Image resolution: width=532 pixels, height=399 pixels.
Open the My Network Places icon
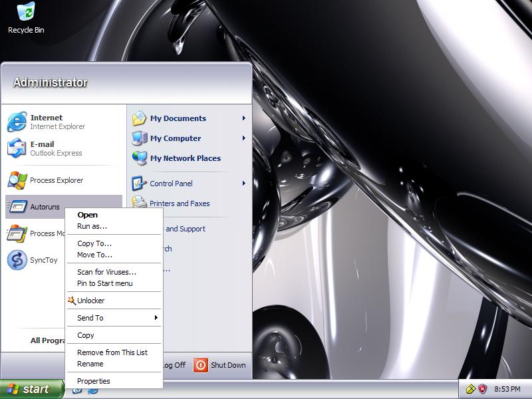[140, 158]
